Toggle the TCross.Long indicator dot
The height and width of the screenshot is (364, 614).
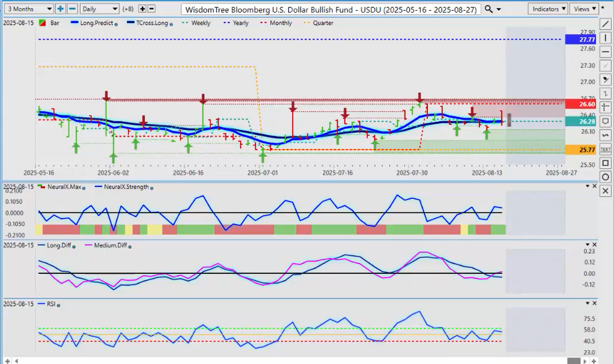[172, 23]
